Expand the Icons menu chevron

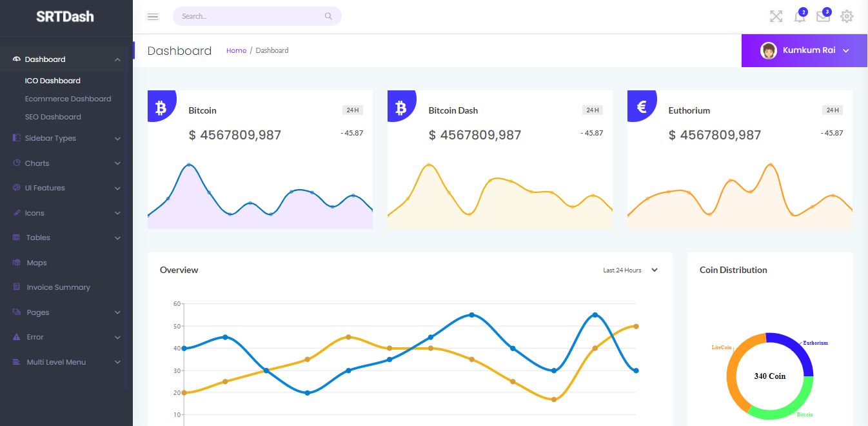[117, 213]
